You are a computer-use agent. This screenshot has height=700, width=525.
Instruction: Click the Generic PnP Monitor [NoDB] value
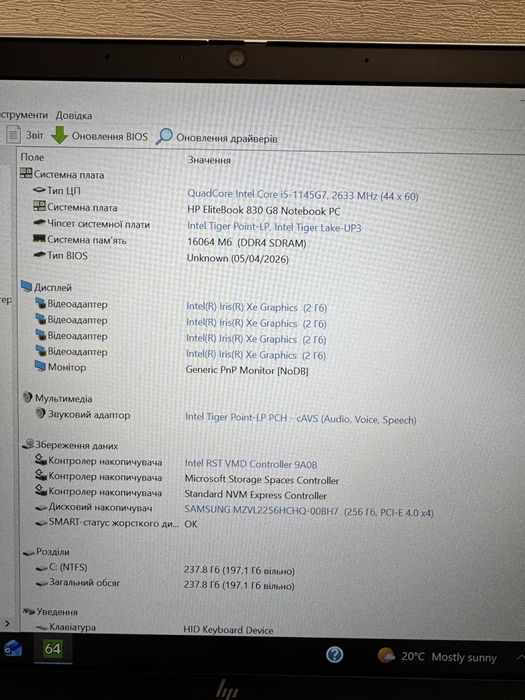[x=247, y=370]
